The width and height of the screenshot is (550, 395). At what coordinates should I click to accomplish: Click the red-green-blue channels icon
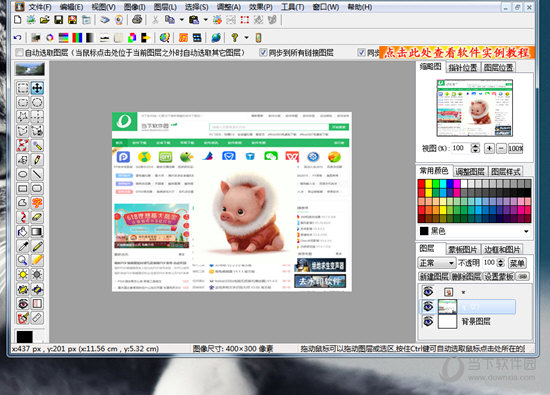tap(77, 38)
